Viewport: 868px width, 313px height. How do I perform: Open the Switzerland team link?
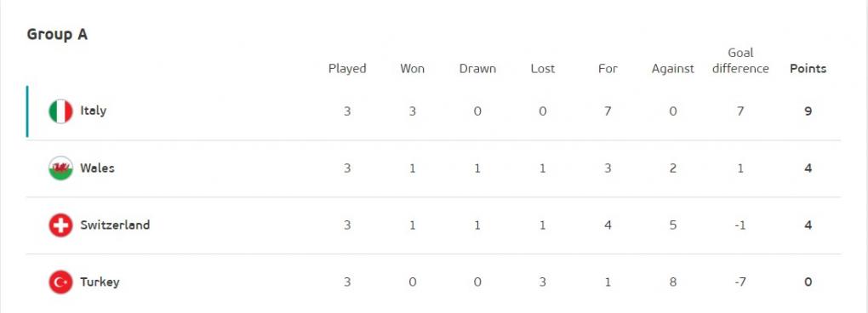point(115,225)
